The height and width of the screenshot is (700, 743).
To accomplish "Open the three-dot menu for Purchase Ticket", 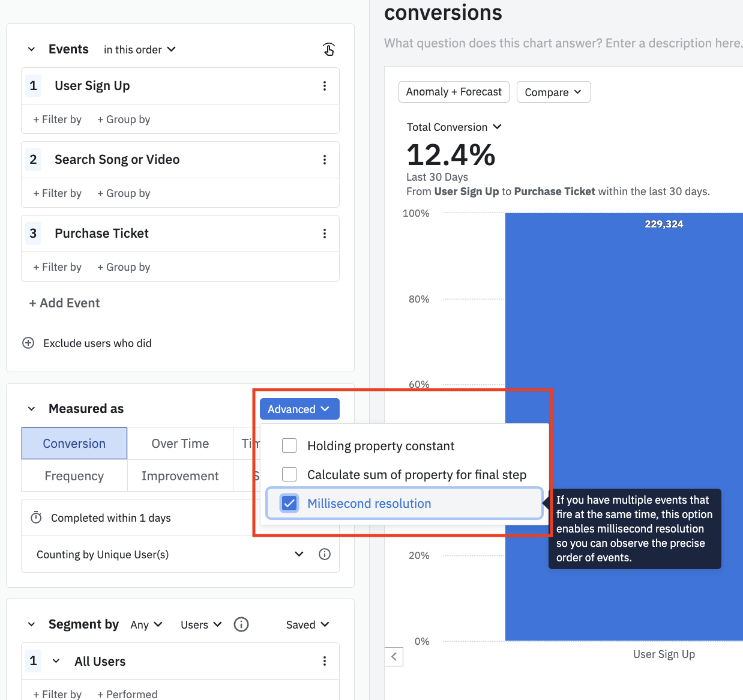I will (325, 234).
